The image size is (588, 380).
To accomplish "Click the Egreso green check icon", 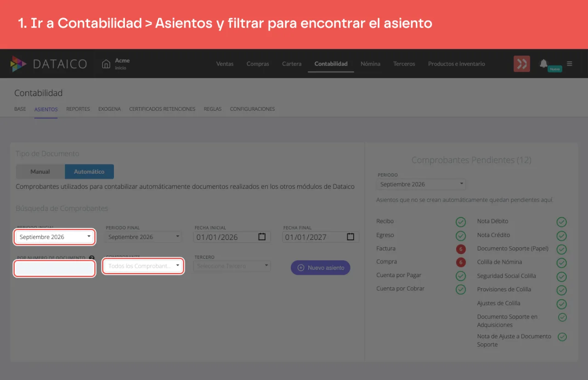I will (x=461, y=236).
